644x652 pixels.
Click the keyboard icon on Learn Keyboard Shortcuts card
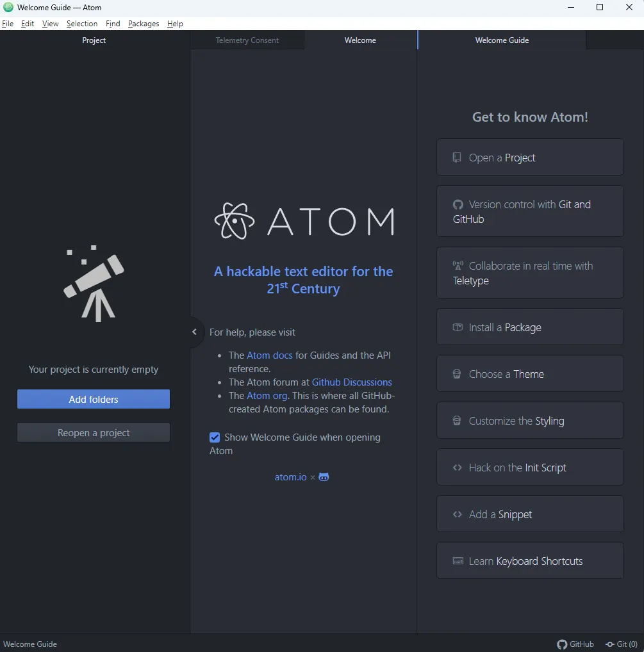point(458,560)
